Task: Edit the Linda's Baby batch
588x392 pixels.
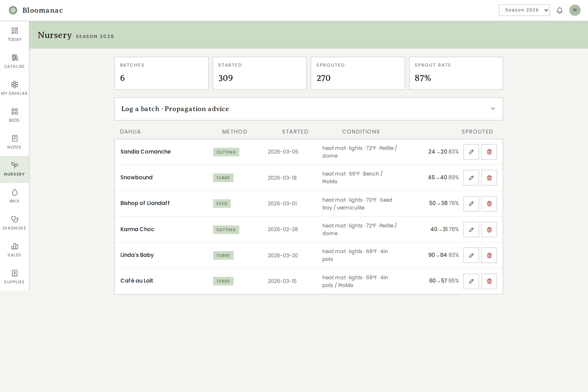Action: point(471,255)
